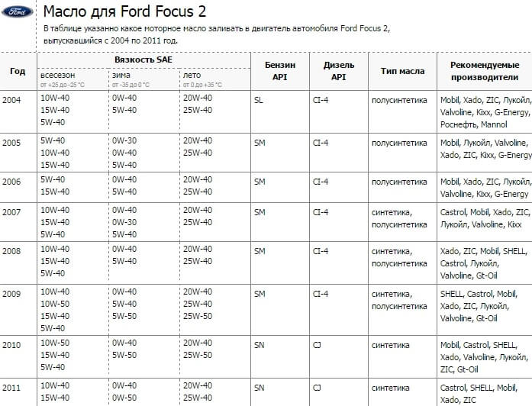Click the 2009 year cell
The image size is (532, 406).
(12, 292)
